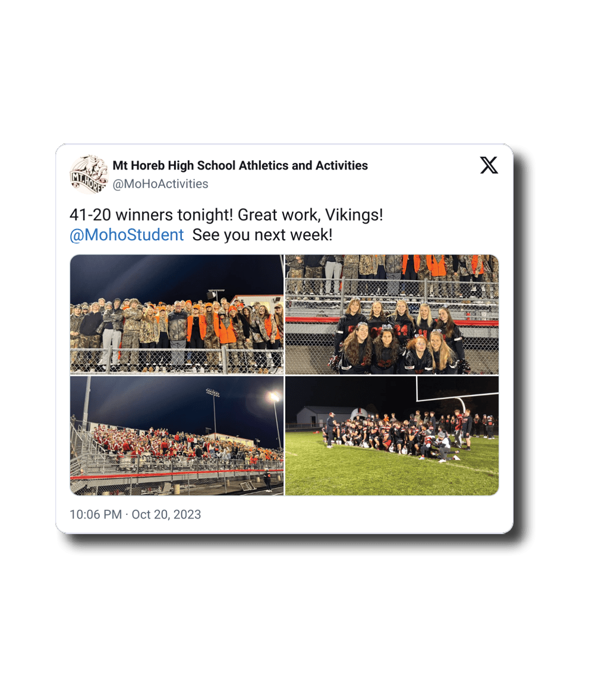Viewport: 592px width, 700px height.
Task: Click the account name Mt Horeb High School Athletics and Activities
Action: [x=240, y=165]
